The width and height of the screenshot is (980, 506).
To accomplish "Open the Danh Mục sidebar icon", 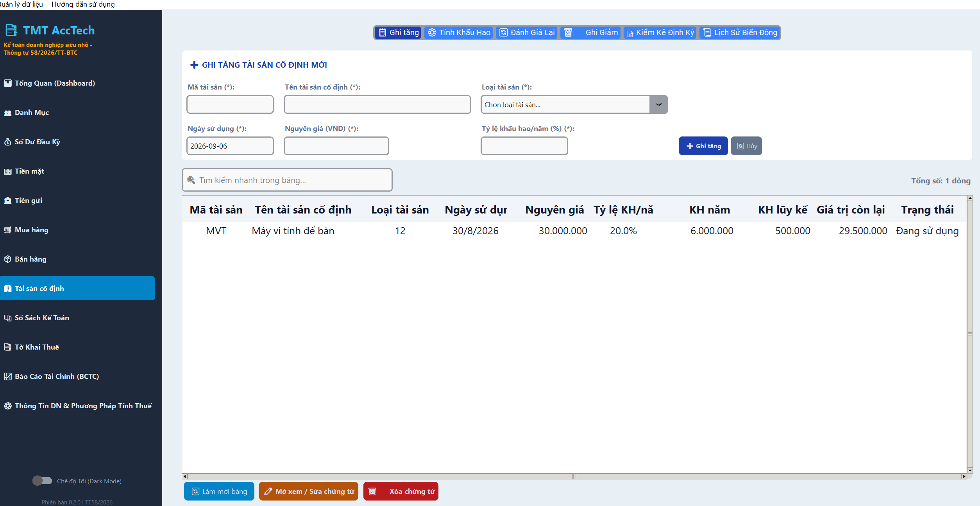I will click(8, 113).
